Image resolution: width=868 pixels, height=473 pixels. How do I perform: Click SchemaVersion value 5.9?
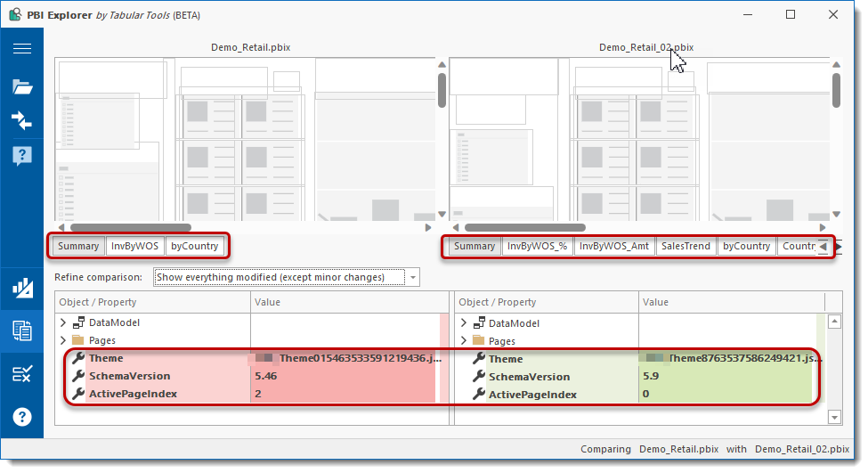click(651, 376)
